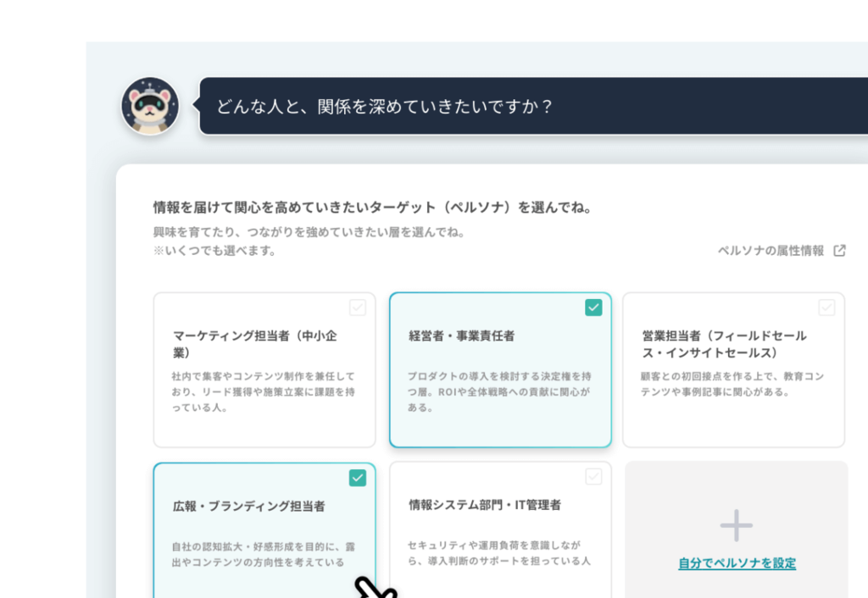868x598 pixels.
Task: Uncheck the 経営者・事業責任者 checkbox
Action: click(593, 307)
